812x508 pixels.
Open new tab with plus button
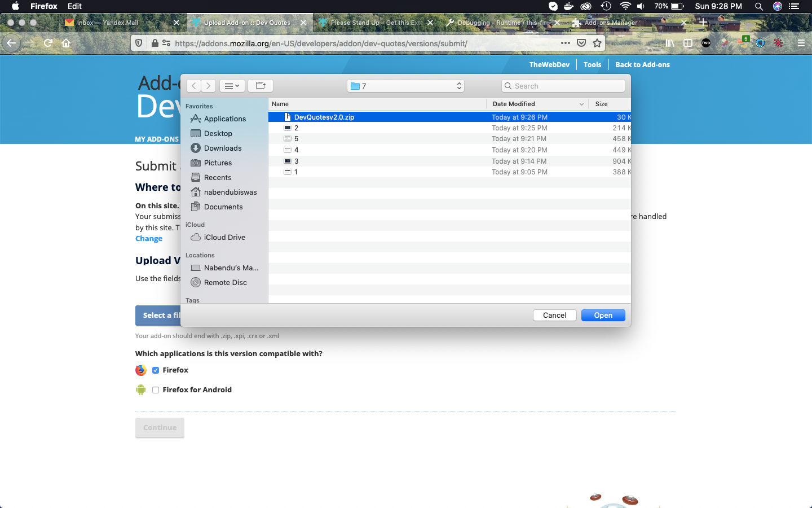(703, 23)
